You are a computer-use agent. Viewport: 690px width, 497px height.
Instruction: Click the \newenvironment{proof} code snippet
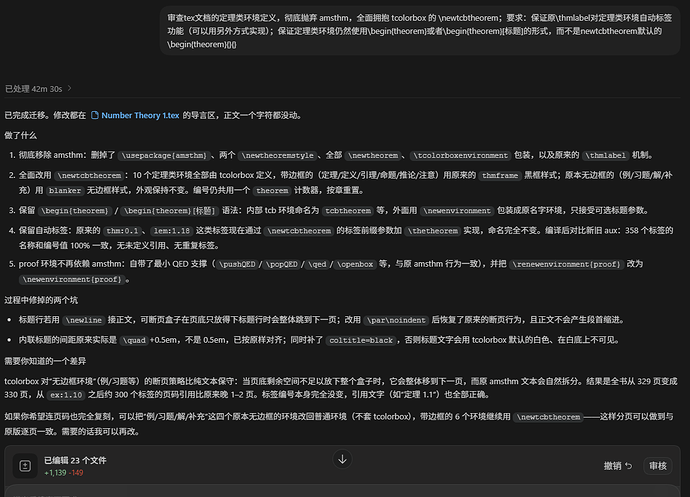click(x=72, y=280)
